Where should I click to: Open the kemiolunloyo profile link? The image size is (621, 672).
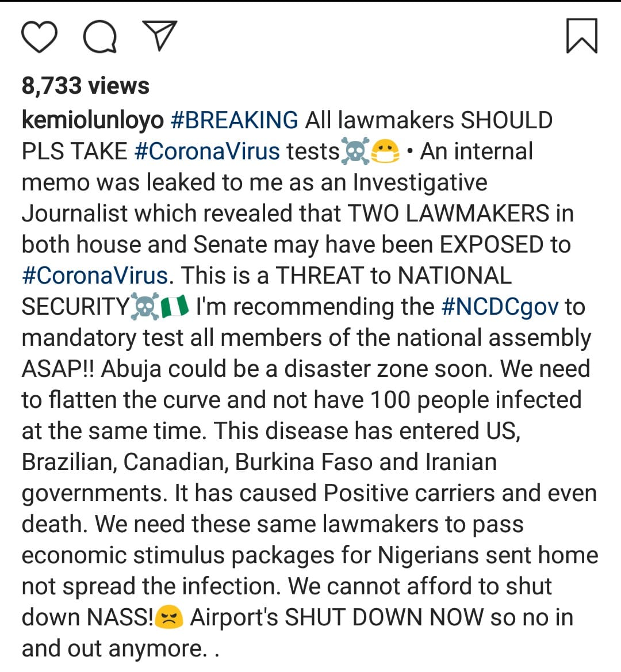pos(93,120)
